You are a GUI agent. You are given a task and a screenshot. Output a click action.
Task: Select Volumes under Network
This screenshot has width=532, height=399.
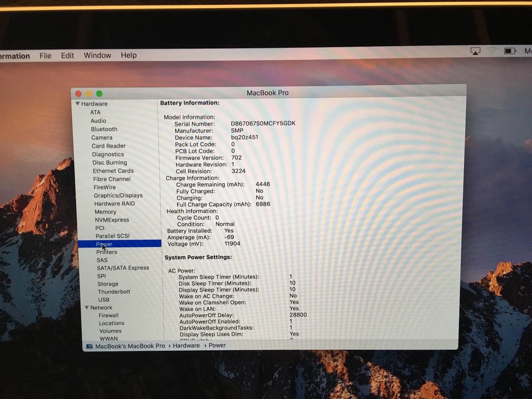(110, 331)
